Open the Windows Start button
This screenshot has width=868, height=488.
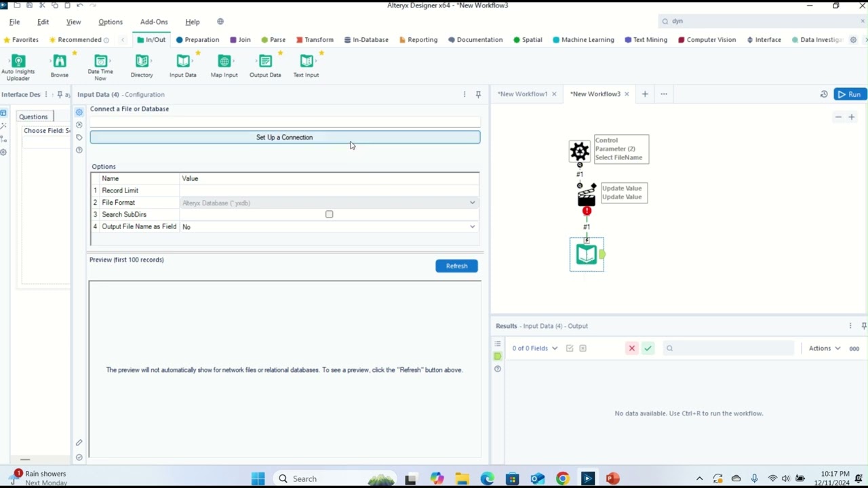(x=258, y=479)
